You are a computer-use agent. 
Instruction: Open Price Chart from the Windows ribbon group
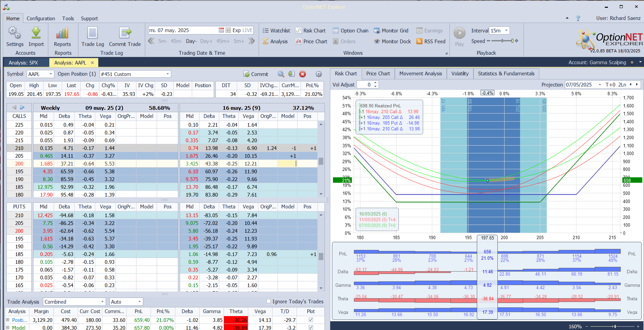311,41
